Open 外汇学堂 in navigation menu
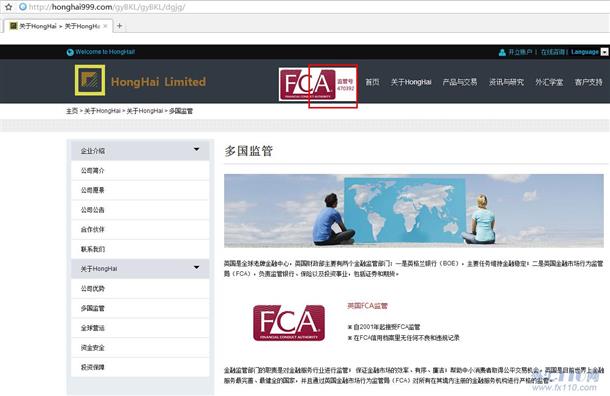The height and width of the screenshot is (396, 610). [x=549, y=82]
